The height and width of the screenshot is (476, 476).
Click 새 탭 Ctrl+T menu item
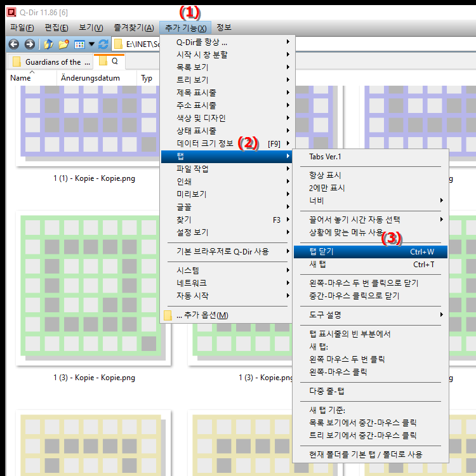pos(371,265)
